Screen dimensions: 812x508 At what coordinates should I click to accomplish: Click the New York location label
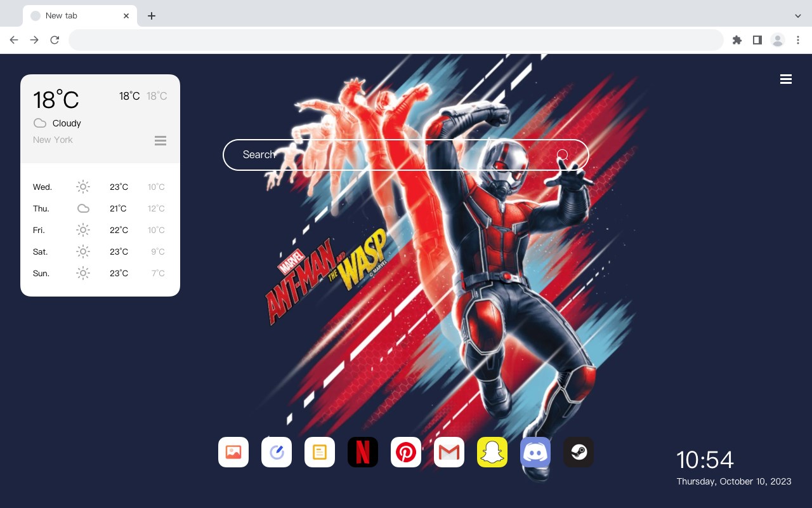coord(53,140)
